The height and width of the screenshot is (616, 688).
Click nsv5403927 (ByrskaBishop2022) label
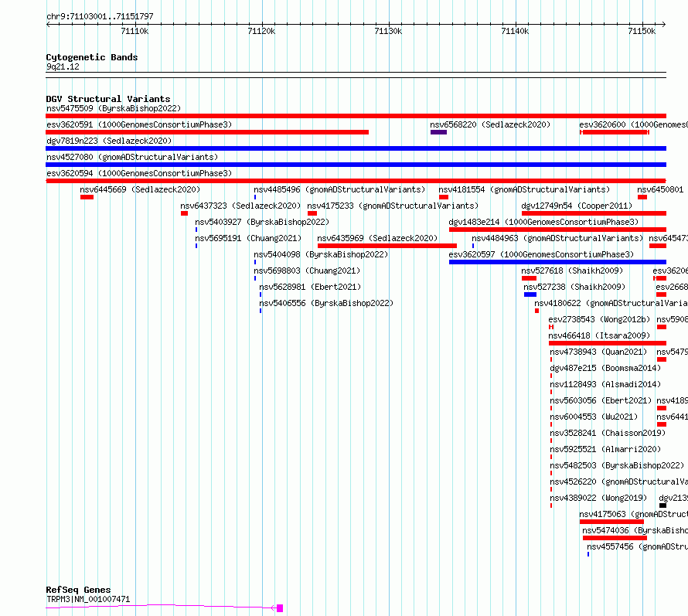(x=262, y=222)
